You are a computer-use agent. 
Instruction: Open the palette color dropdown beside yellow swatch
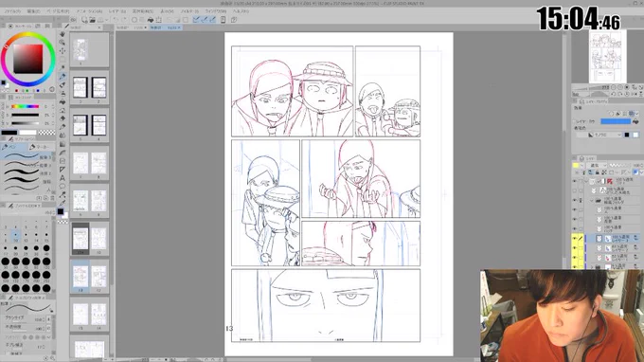coord(582,165)
